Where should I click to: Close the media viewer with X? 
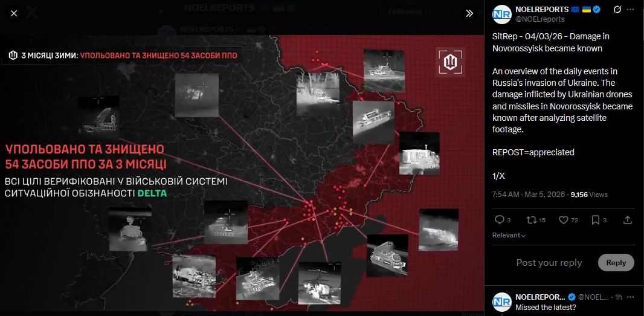(14, 13)
